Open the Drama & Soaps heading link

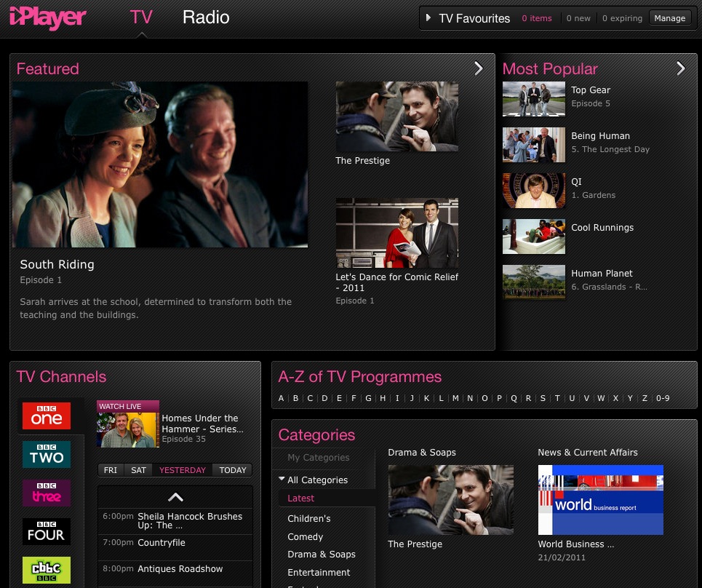[x=422, y=453]
